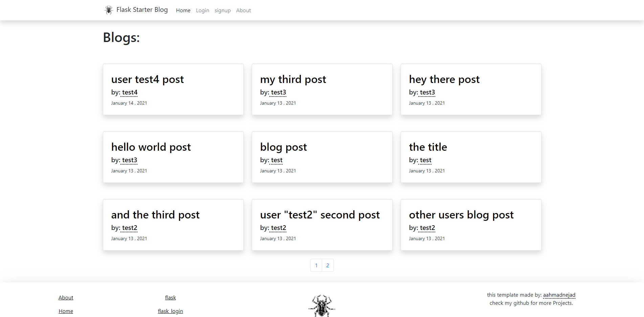Open the About page from the top navigation

point(243,10)
